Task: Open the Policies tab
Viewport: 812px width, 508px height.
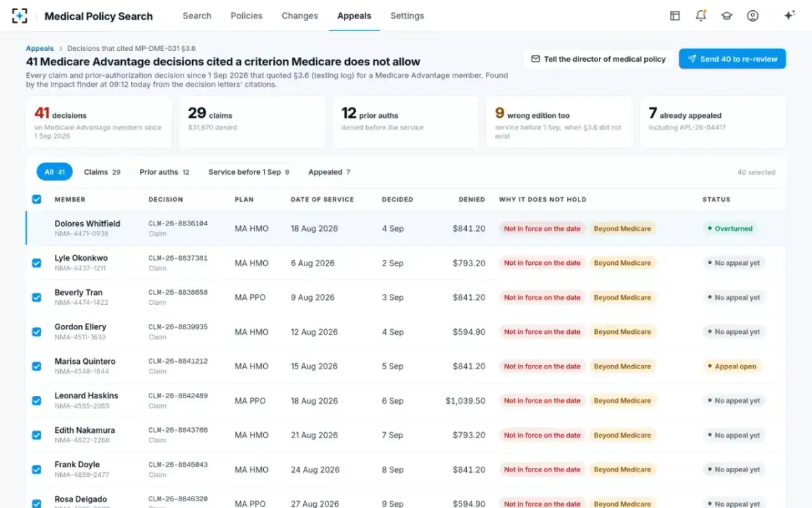Action: point(246,16)
